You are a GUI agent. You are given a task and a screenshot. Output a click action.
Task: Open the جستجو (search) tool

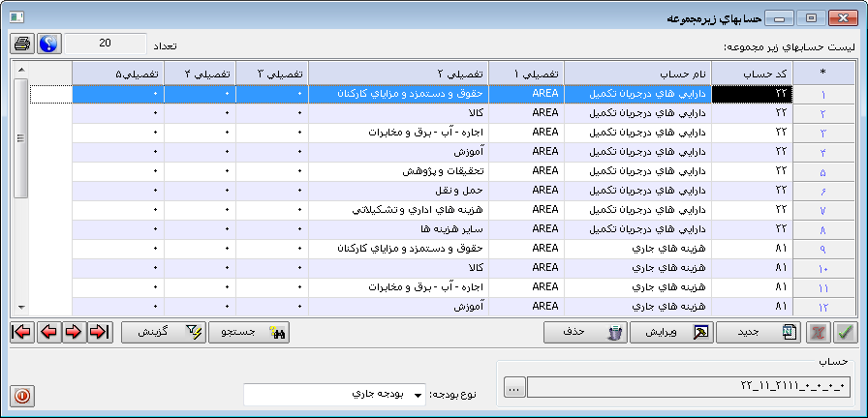click(x=248, y=332)
